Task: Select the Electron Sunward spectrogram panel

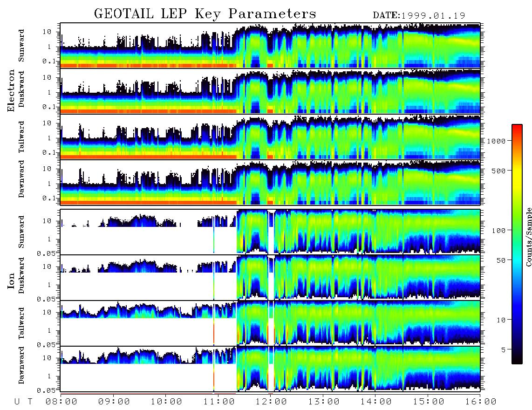Action: pyautogui.click(x=270, y=46)
